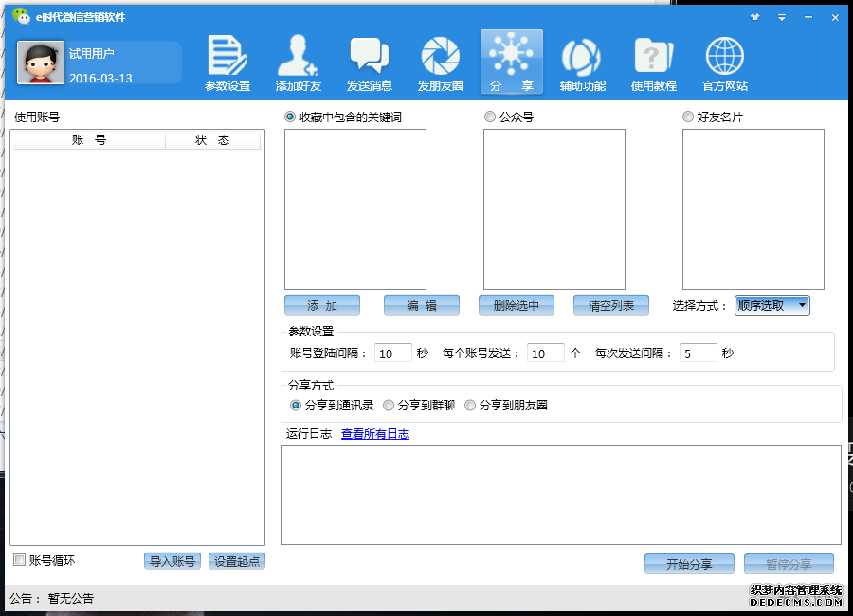Select 收藏中包含的关键词 radio button
Viewport: 853px width, 616px height.
[290, 117]
